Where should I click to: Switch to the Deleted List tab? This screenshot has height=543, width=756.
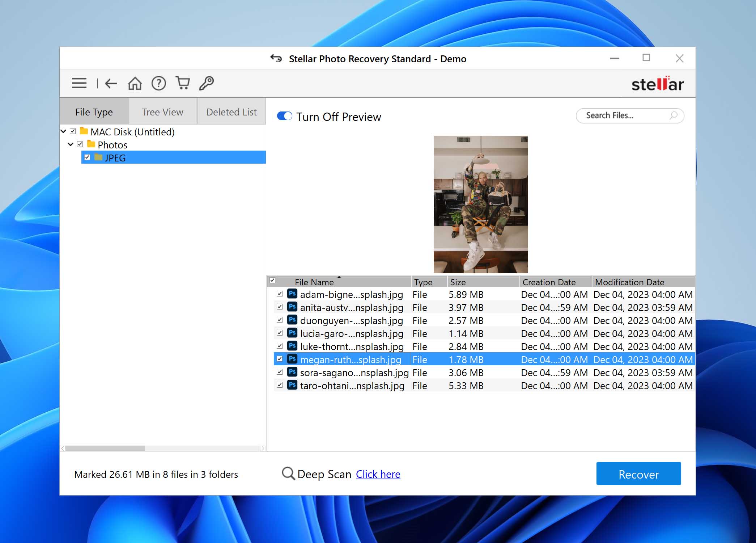coord(231,111)
